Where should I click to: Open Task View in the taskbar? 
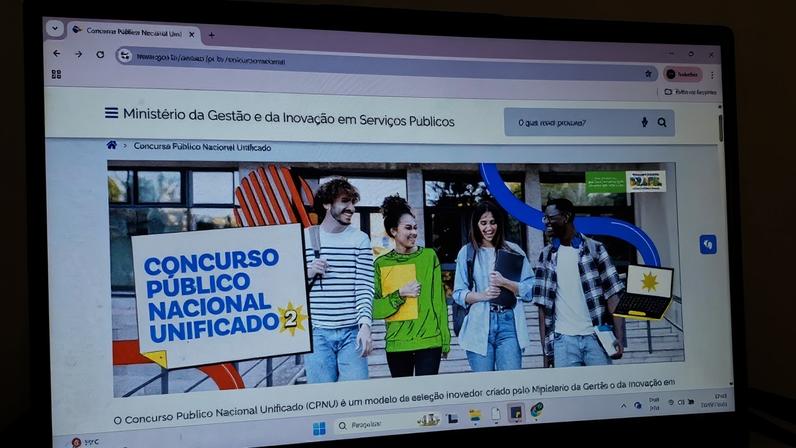(452, 418)
